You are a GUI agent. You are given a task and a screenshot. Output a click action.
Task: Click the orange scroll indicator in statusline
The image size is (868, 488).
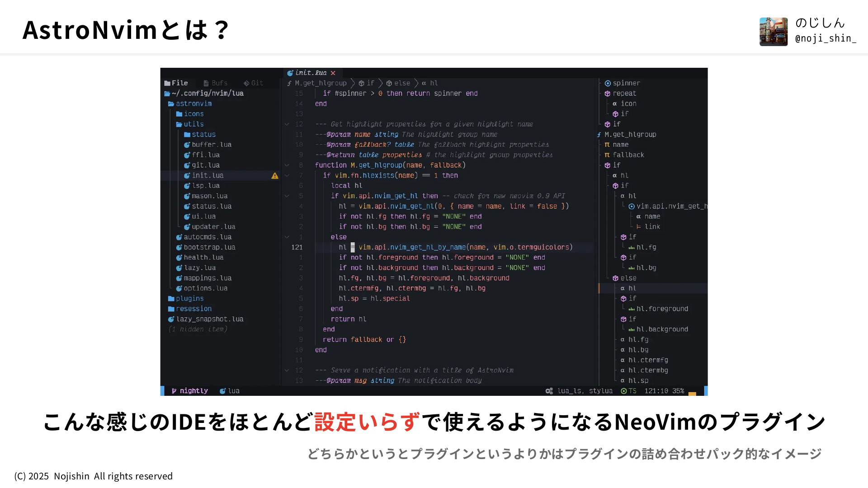pyautogui.click(x=692, y=394)
